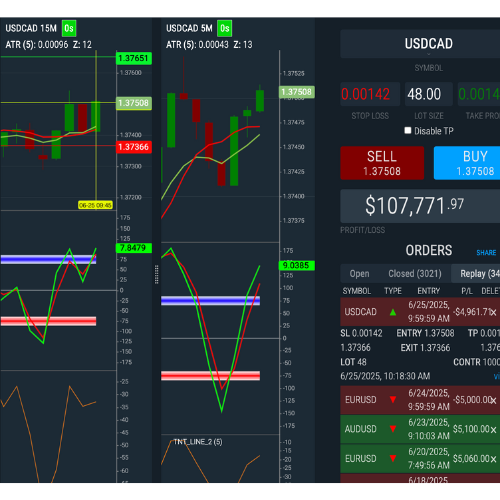The height and width of the screenshot is (500, 500).
Task: Click the divider grip handle between charts
Action: pos(157,275)
